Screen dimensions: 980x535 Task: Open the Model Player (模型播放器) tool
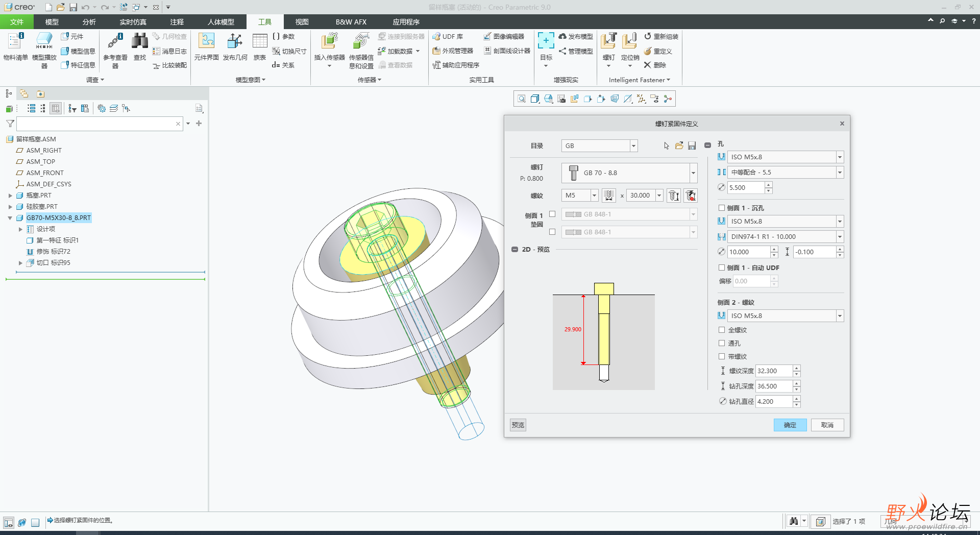(44, 50)
